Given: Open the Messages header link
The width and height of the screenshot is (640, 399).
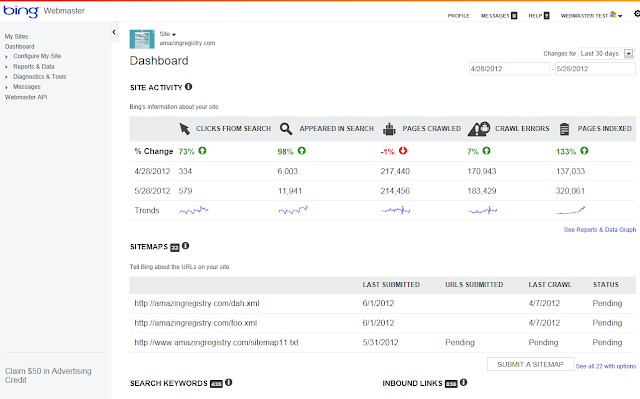Looking at the screenshot, I should pyautogui.click(x=495, y=16).
